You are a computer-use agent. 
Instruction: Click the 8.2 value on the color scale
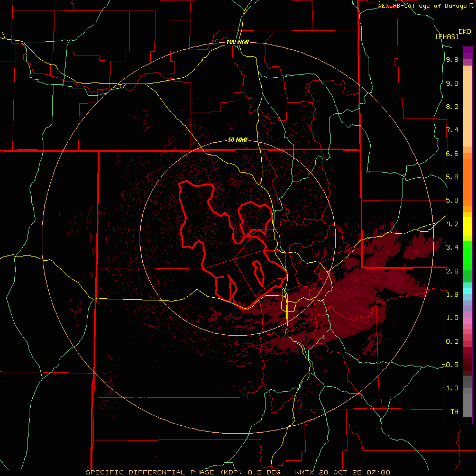tap(452, 106)
